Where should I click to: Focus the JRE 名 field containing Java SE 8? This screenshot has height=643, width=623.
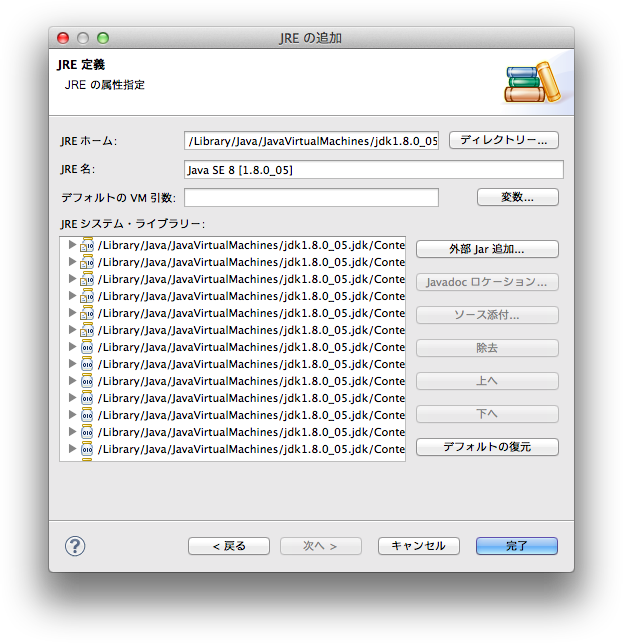374,169
